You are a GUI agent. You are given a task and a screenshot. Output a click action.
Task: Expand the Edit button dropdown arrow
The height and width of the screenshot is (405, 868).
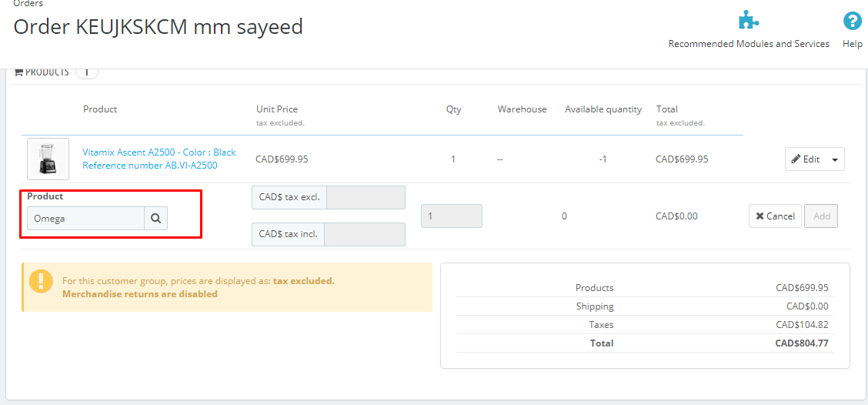[836, 159]
